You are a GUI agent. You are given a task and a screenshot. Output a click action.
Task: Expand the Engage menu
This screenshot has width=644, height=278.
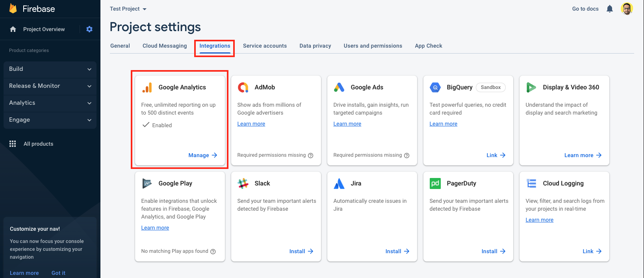click(x=50, y=120)
